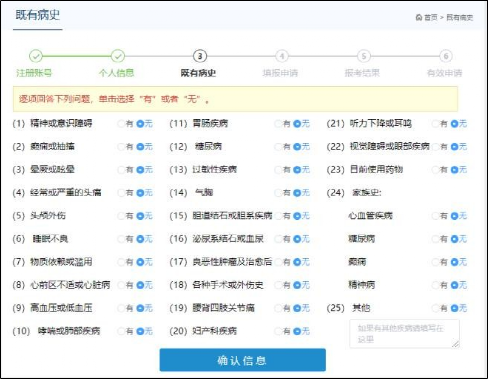The height and width of the screenshot is (380, 489).
Task: Go to 首页 via breadcrumb link
Action: [431, 17]
